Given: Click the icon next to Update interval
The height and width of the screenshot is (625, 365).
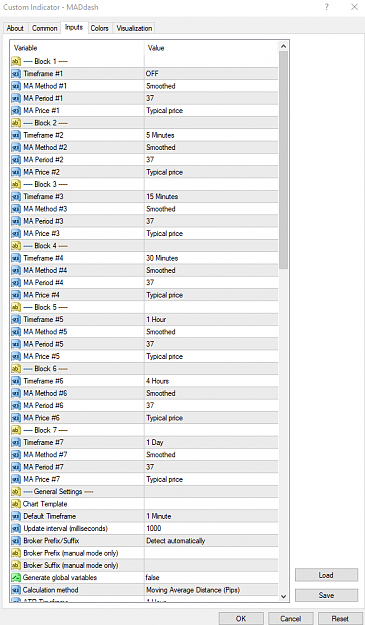Looking at the screenshot, I should point(16,529).
